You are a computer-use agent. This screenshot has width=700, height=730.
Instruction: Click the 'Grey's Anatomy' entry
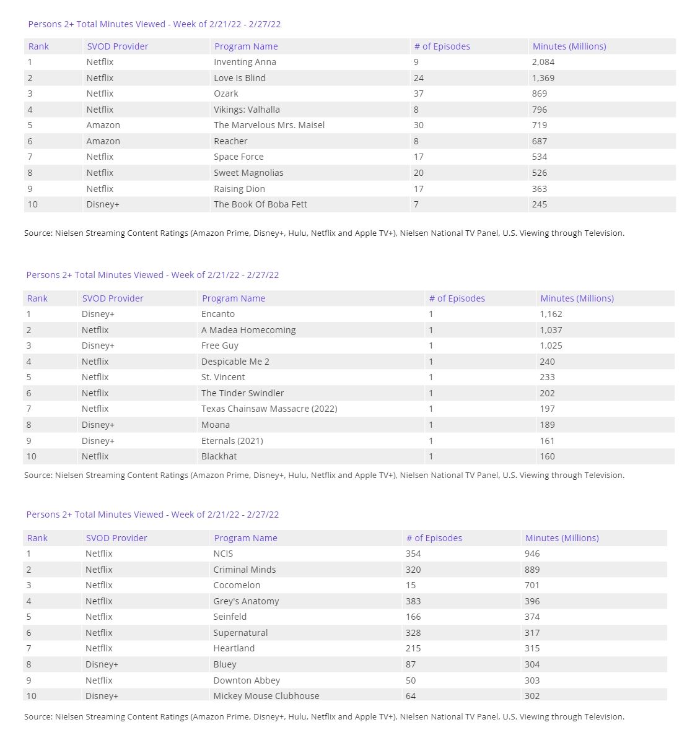coord(246,601)
